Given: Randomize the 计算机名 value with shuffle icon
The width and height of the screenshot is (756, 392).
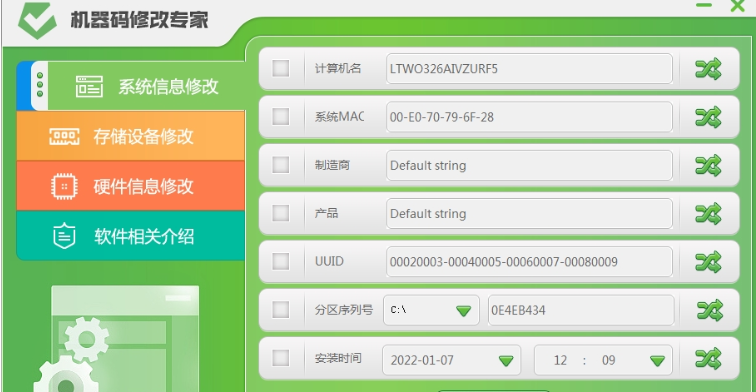Looking at the screenshot, I should pyautogui.click(x=708, y=69).
